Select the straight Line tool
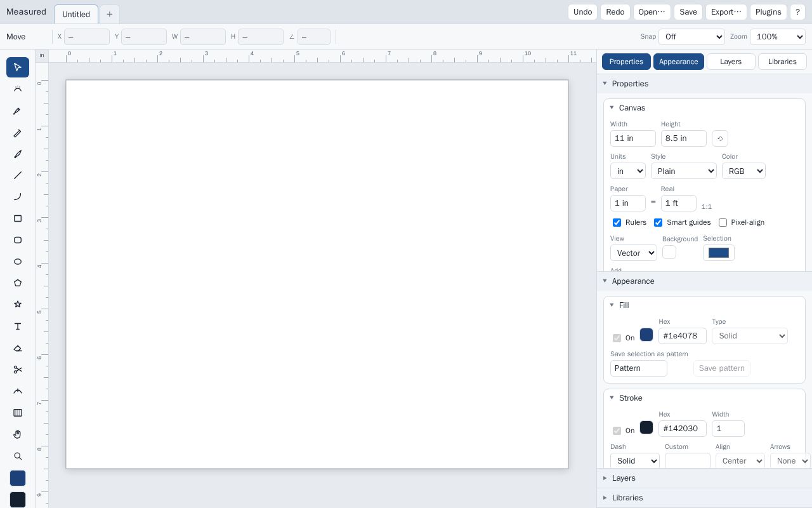Viewport: 812px width, 508px height. click(x=18, y=175)
